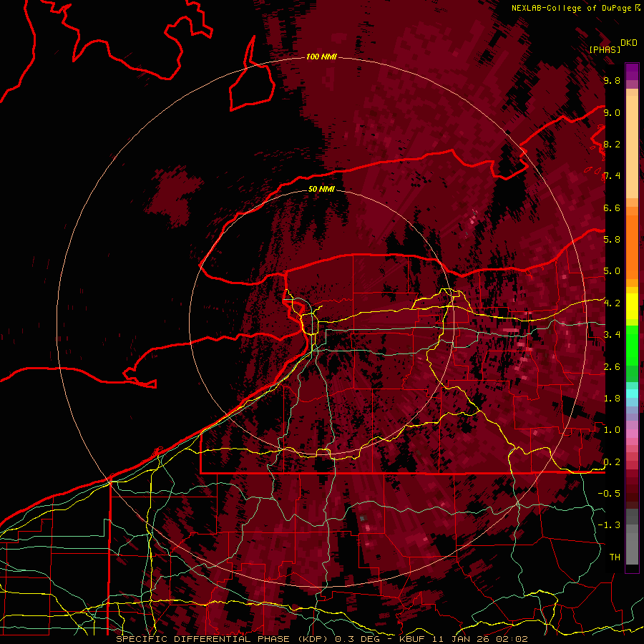Select the 100 NMI range ring label
This screenshot has width=644, height=644.
tap(321, 57)
